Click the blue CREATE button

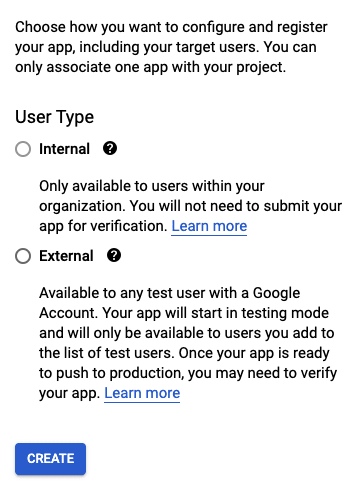click(50, 459)
